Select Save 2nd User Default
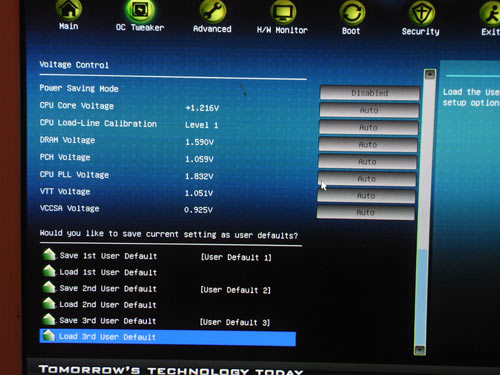The image size is (500, 375). coord(108,289)
